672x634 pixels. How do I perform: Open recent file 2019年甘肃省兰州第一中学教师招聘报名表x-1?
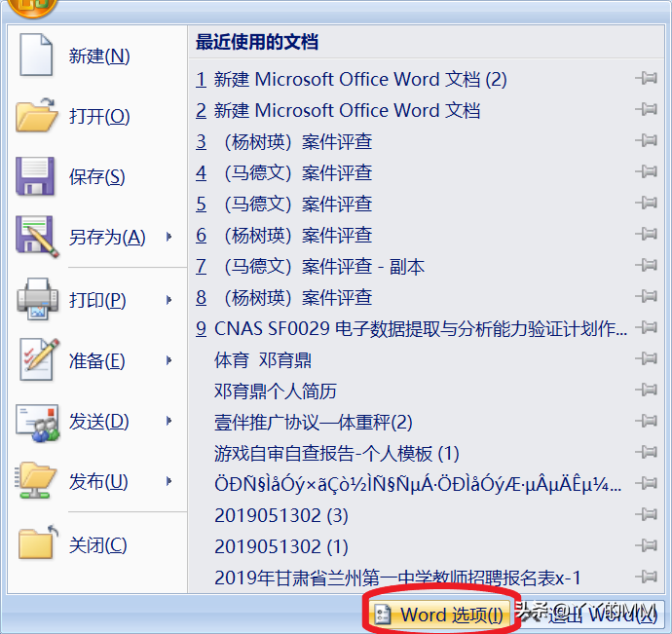397,578
